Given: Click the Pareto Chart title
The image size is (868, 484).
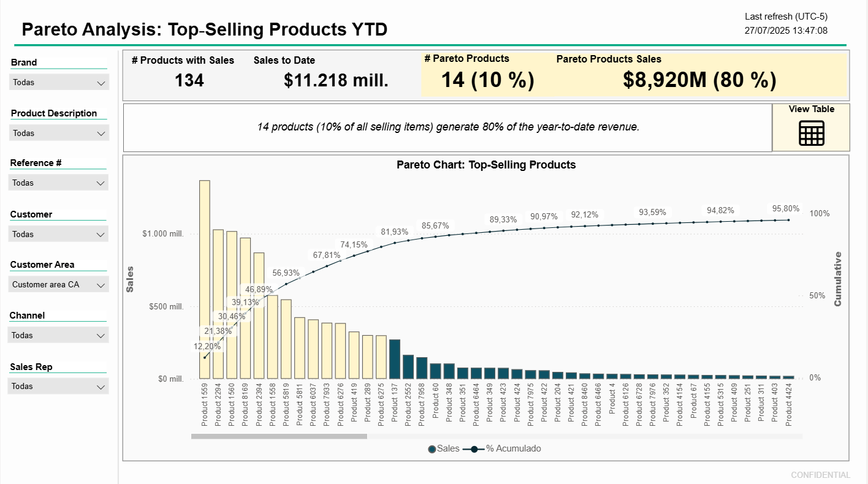Looking at the screenshot, I should (486, 164).
